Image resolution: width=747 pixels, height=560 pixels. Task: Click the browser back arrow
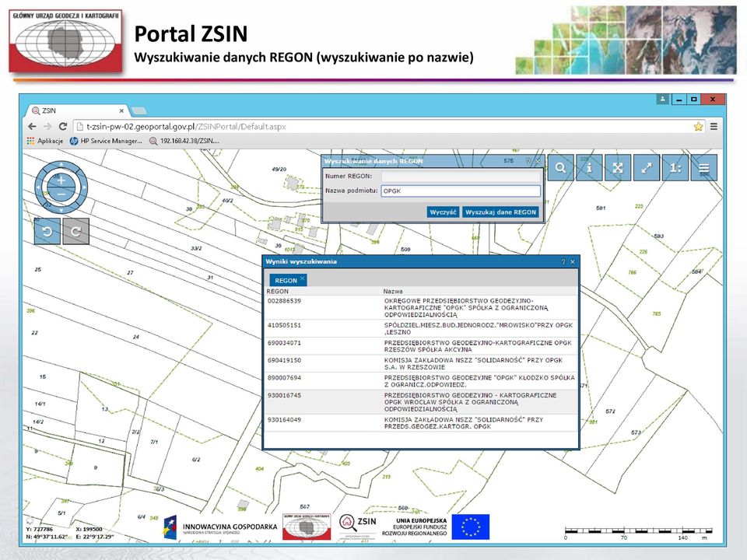pyautogui.click(x=32, y=127)
